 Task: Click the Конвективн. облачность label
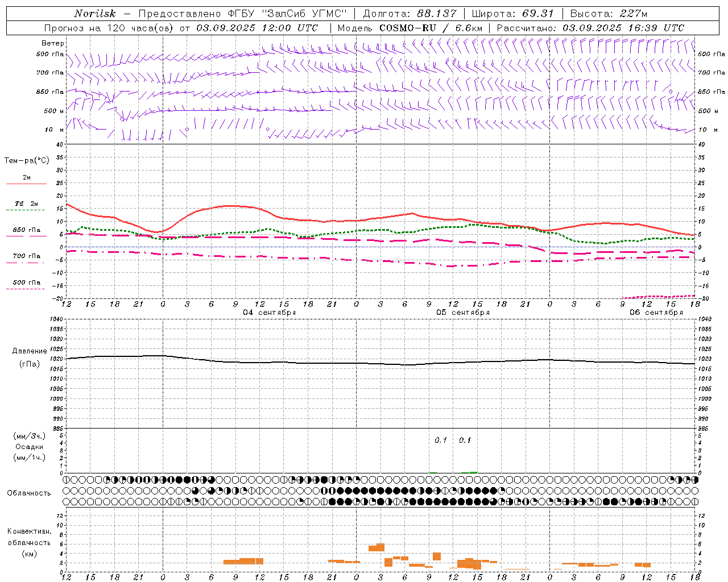pyautogui.click(x=30, y=537)
